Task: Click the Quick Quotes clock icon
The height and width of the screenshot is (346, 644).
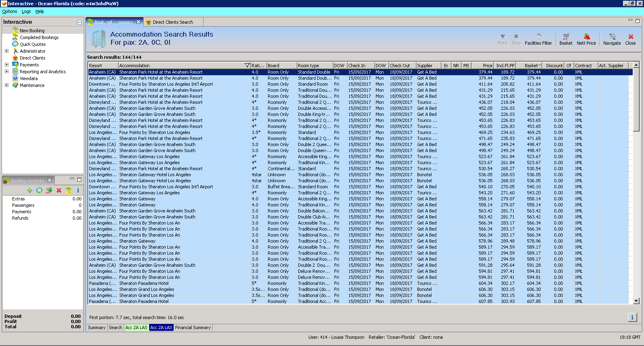Action: pos(15,44)
